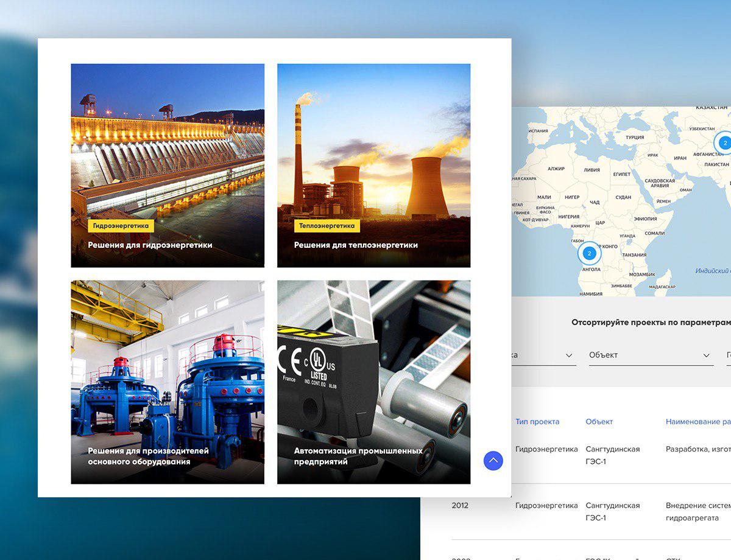Click the ТАНЗАНИЯ label on the map
731x560 pixels.
point(634,255)
